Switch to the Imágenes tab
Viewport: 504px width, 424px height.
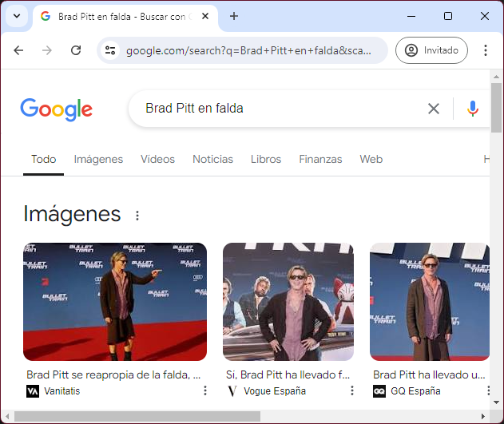click(x=98, y=159)
